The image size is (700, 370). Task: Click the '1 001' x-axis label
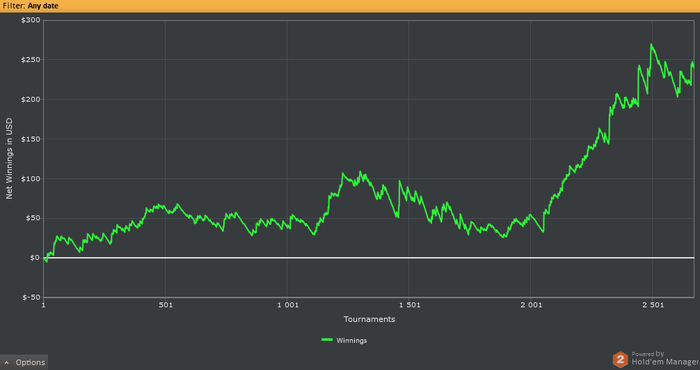[288, 305]
